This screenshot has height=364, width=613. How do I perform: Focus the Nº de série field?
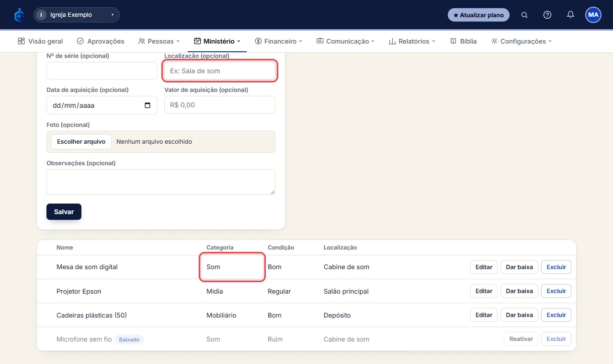tap(102, 70)
